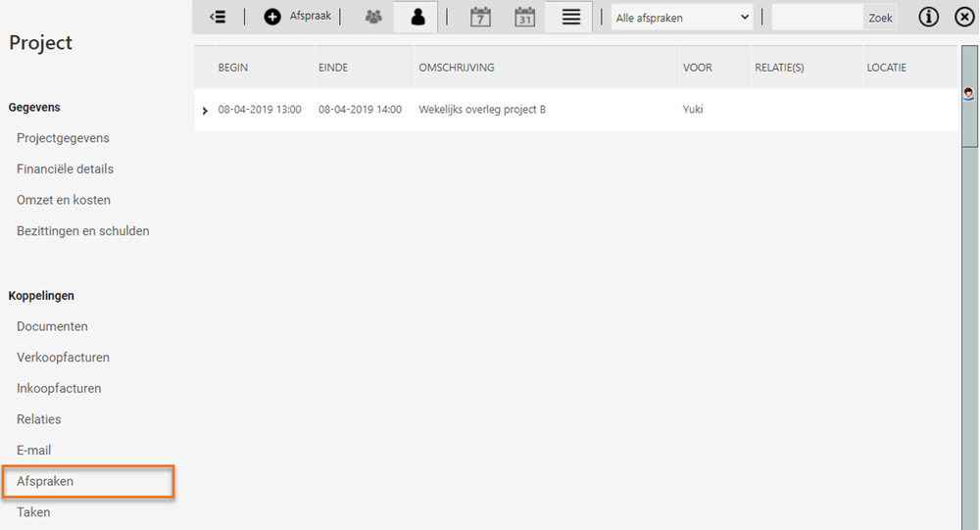980x530 pixels.
Task: Open Projectgegevens in the sidebar
Action: (63, 138)
